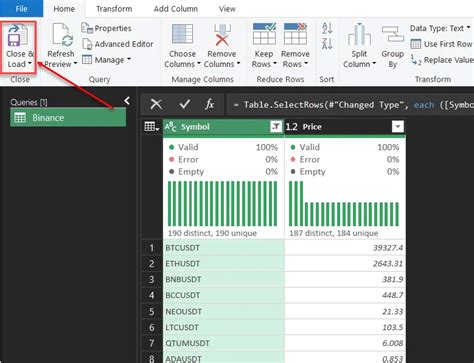Click '190 distinct, 190 unique' text

click(x=212, y=233)
